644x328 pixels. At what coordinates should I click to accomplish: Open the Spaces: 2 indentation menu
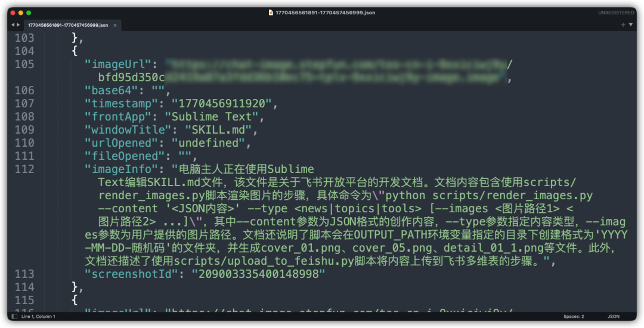tap(574, 316)
